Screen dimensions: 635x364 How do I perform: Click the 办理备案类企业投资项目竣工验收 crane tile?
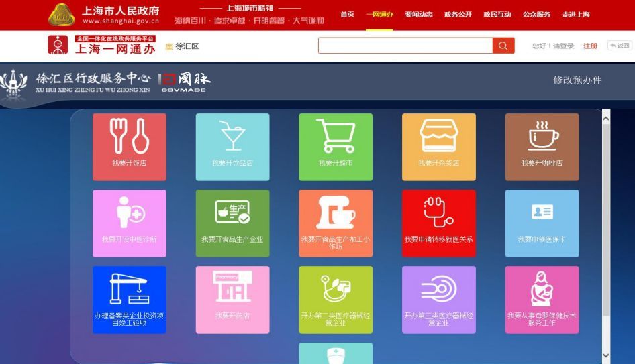pos(129,300)
